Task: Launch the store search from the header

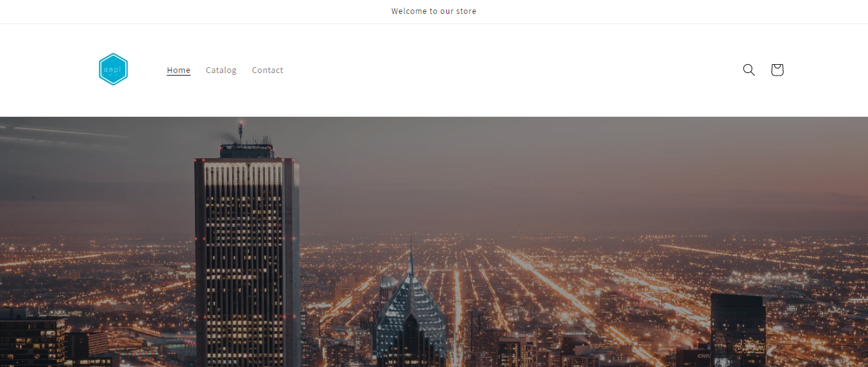Action: pos(749,70)
